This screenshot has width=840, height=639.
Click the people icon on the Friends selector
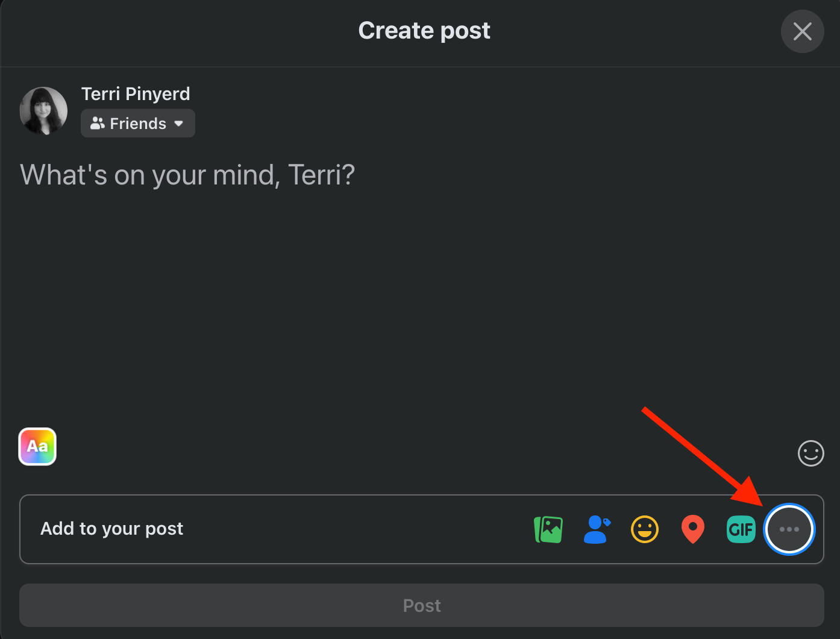point(97,124)
